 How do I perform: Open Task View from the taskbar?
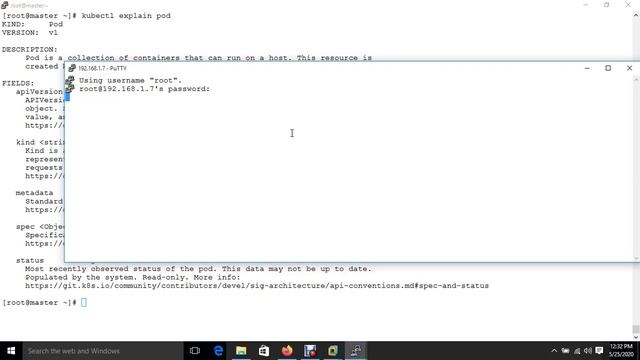[195, 351]
